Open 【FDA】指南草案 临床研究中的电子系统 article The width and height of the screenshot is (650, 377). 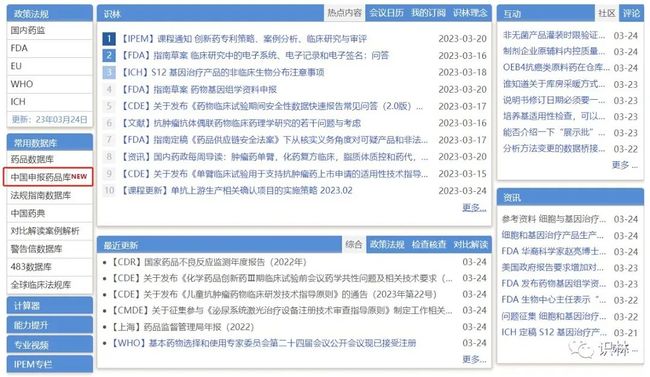click(254, 56)
